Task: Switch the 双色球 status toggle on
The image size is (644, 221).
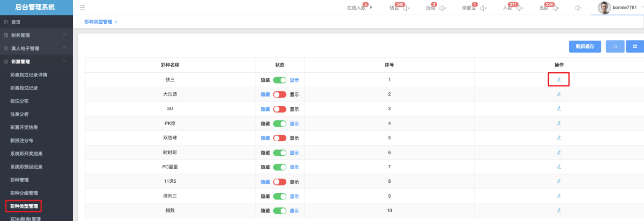Action: point(279,138)
